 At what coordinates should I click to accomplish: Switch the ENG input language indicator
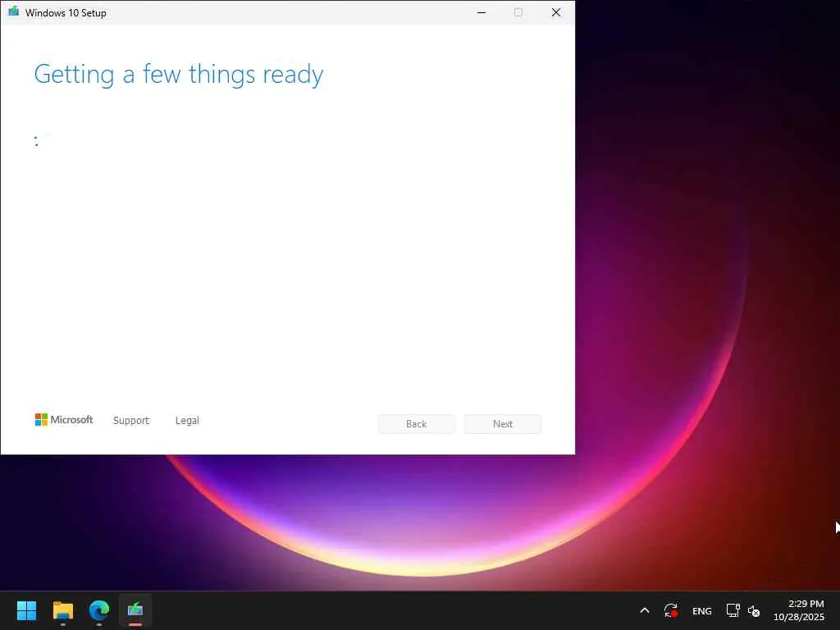pos(702,610)
